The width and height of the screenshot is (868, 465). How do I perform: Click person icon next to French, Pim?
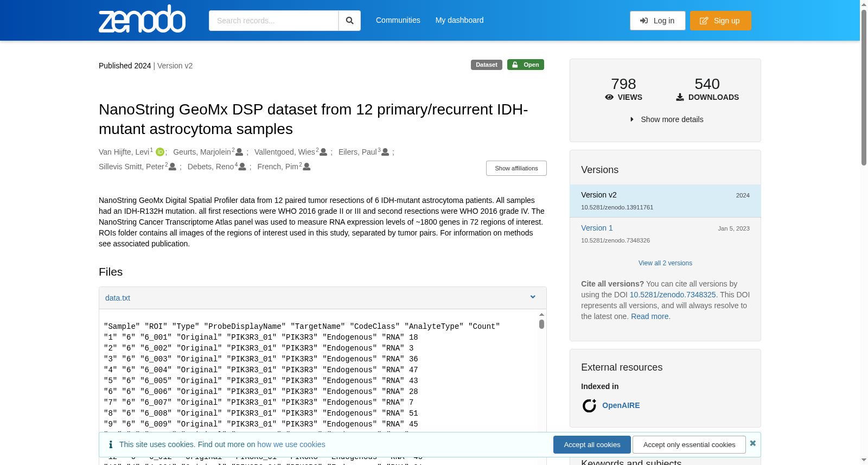[x=307, y=167]
